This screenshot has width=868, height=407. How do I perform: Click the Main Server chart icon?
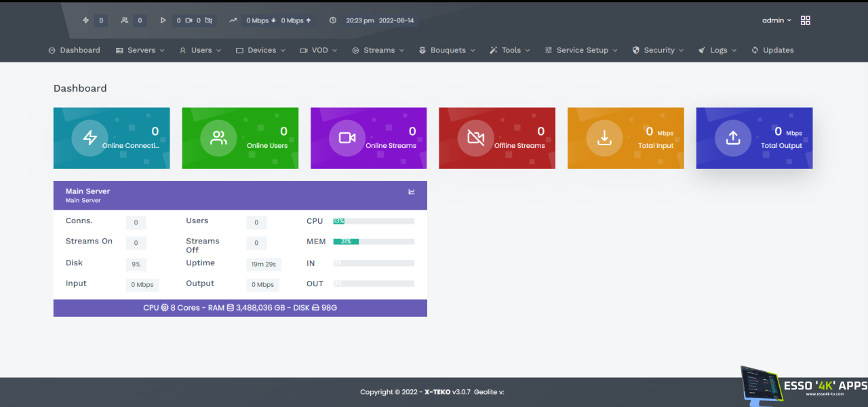412,192
